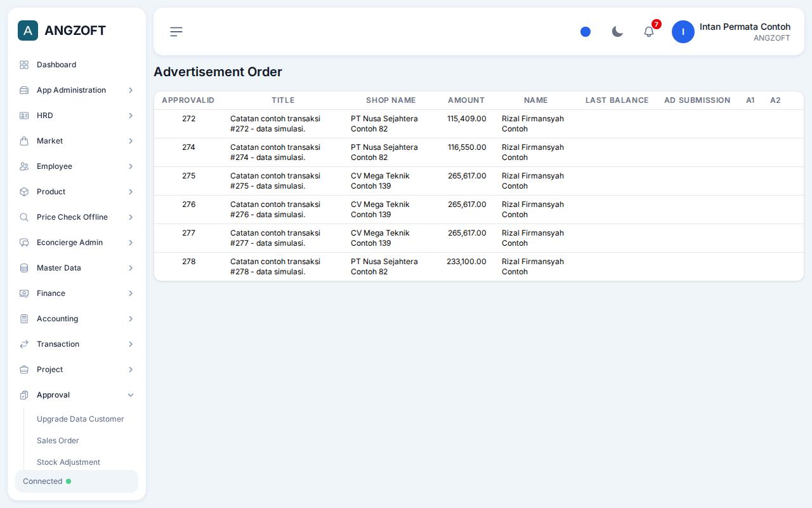Viewport: 812px width, 508px height.
Task: Click the Project briefcase icon
Action: coord(24,370)
